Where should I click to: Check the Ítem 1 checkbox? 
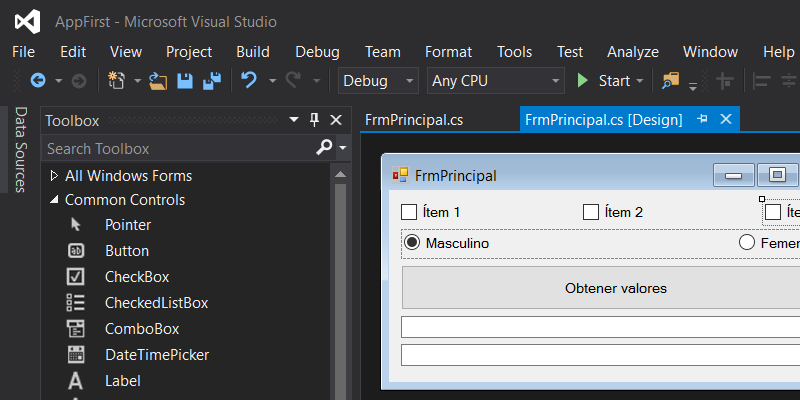[409, 212]
